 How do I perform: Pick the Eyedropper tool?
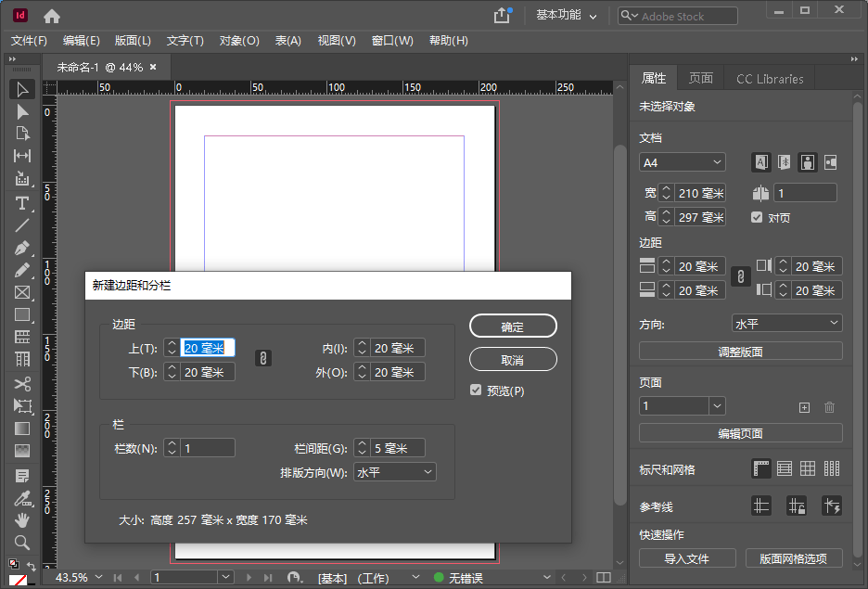click(x=22, y=498)
